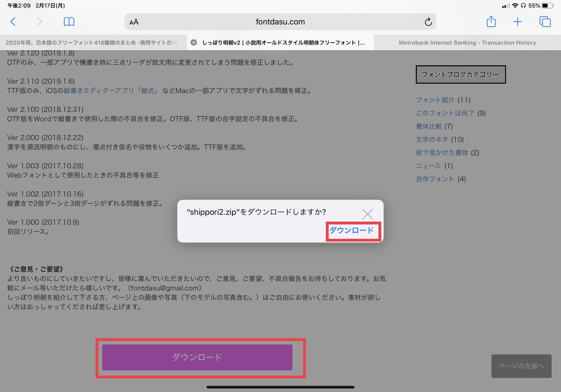
Task: Open a new tab with plus icon
Action: pos(518,22)
